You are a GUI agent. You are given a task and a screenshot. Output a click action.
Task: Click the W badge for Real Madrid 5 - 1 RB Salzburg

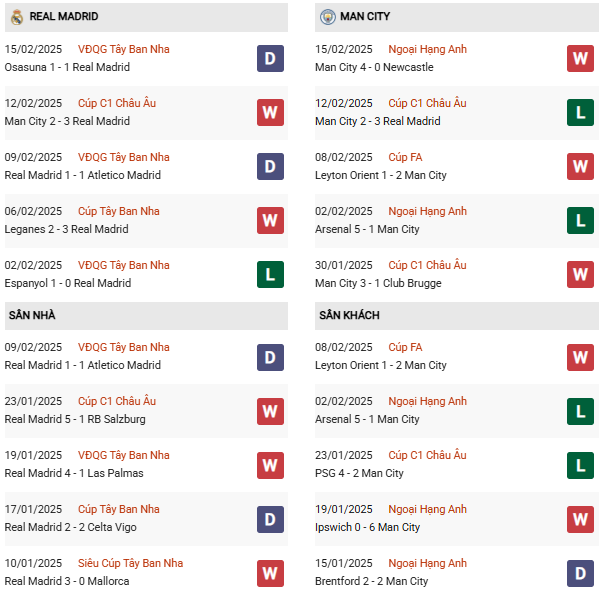point(270,411)
